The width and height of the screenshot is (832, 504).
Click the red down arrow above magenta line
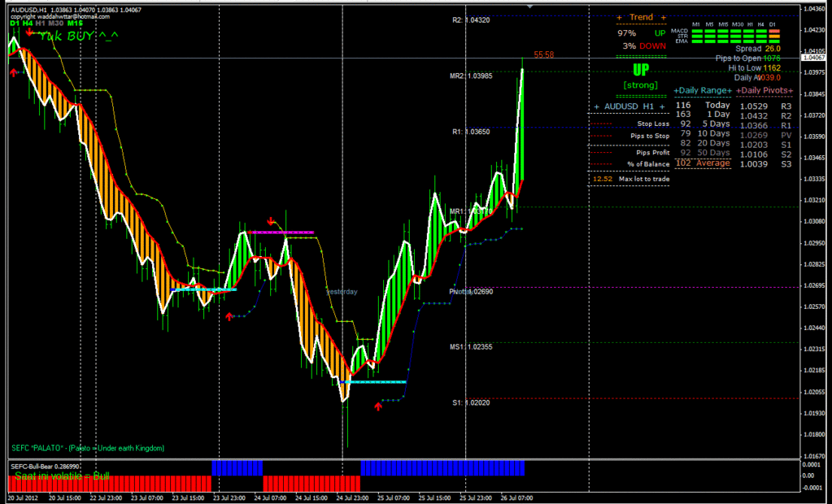click(x=272, y=220)
